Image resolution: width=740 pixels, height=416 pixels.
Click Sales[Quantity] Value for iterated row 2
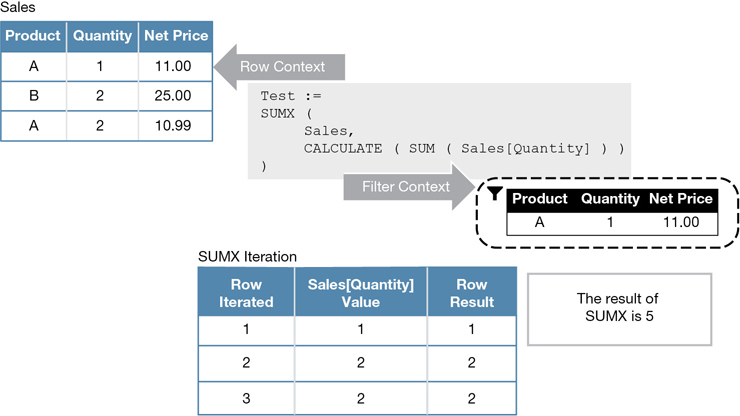click(x=361, y=363)
